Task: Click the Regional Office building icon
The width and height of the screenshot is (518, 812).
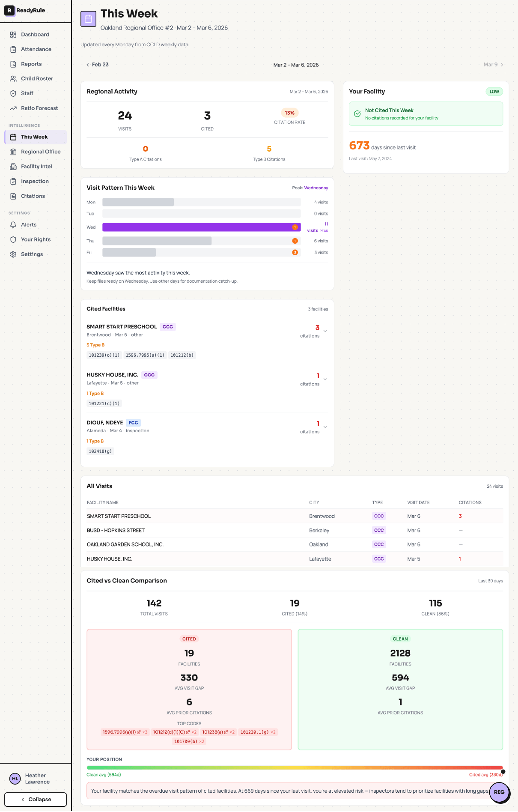Action: (13, 152)
